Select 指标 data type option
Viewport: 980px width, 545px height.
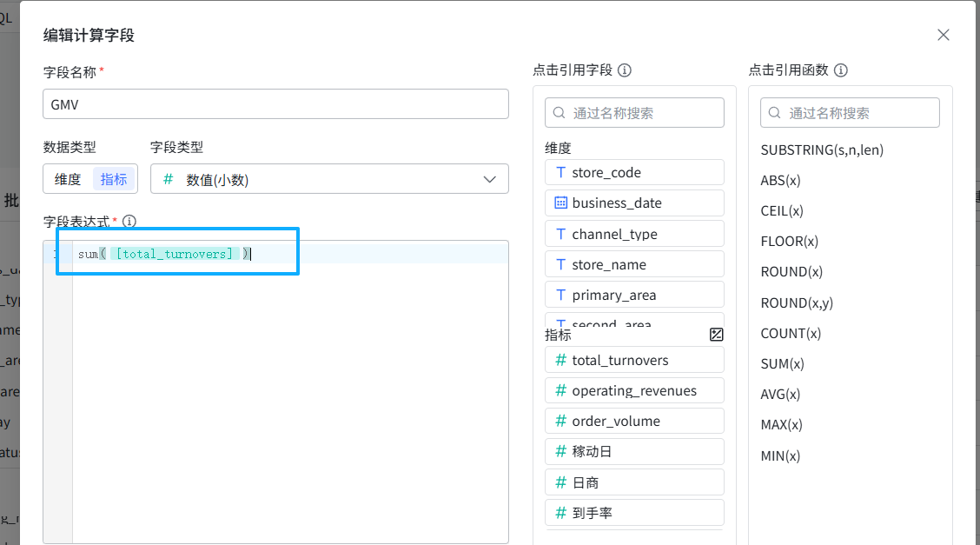[114, 179]
